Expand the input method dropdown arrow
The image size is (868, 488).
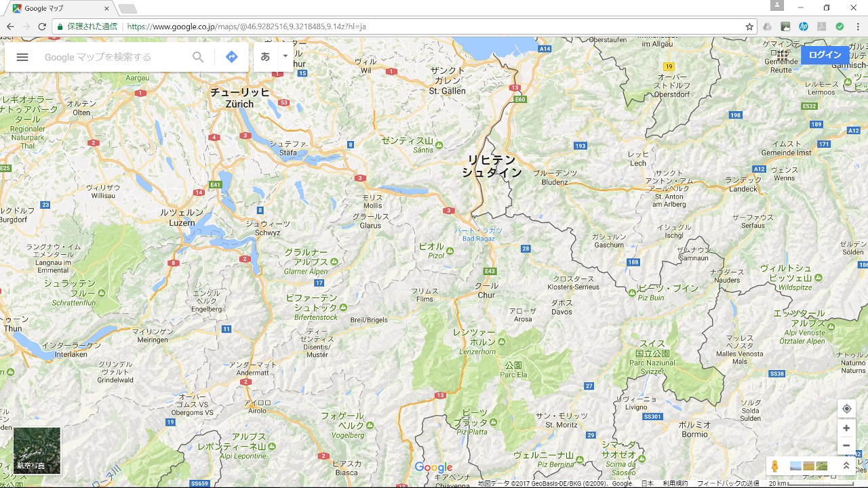point(285,56)
